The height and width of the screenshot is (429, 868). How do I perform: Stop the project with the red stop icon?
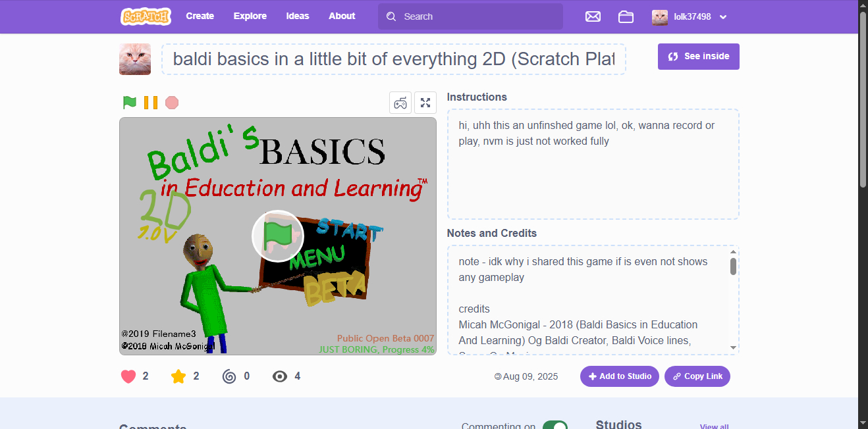tap(172, 103)
